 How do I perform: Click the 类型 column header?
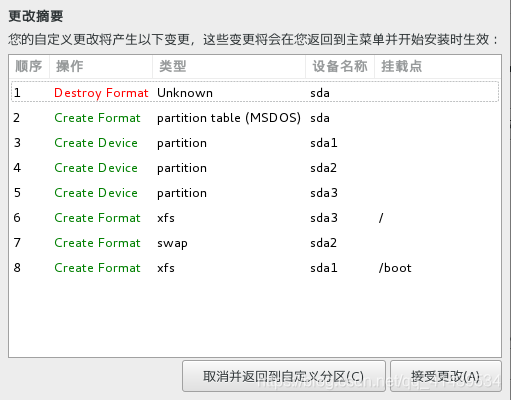pos(229,66)
